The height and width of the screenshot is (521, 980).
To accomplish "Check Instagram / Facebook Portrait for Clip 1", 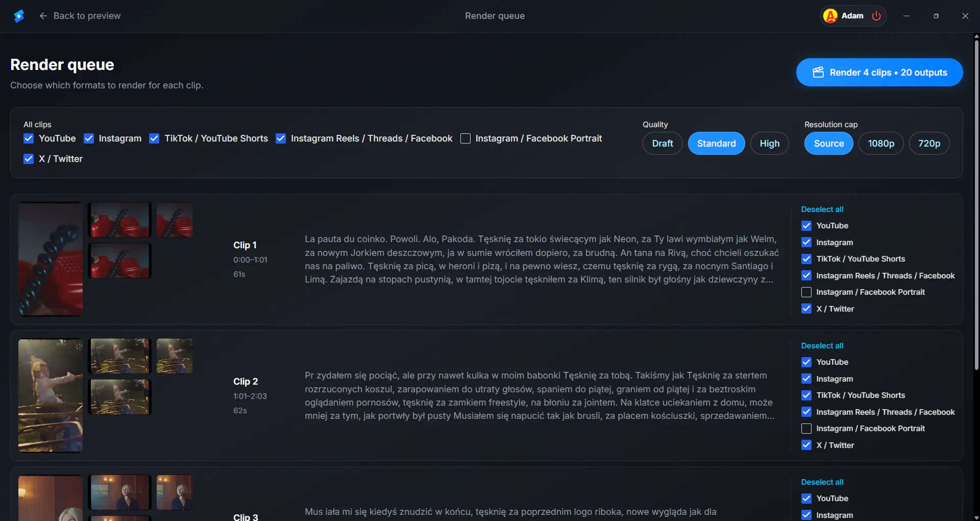I will pos(806,292).
